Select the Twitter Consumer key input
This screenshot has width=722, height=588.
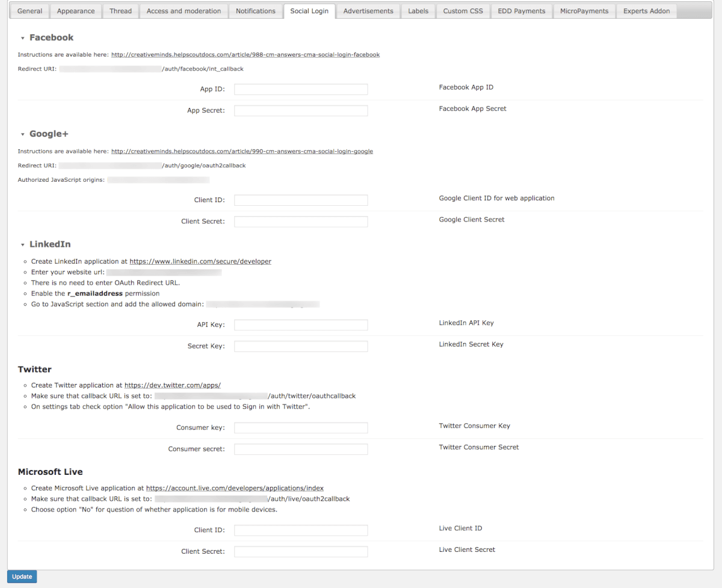pos(301,428)
